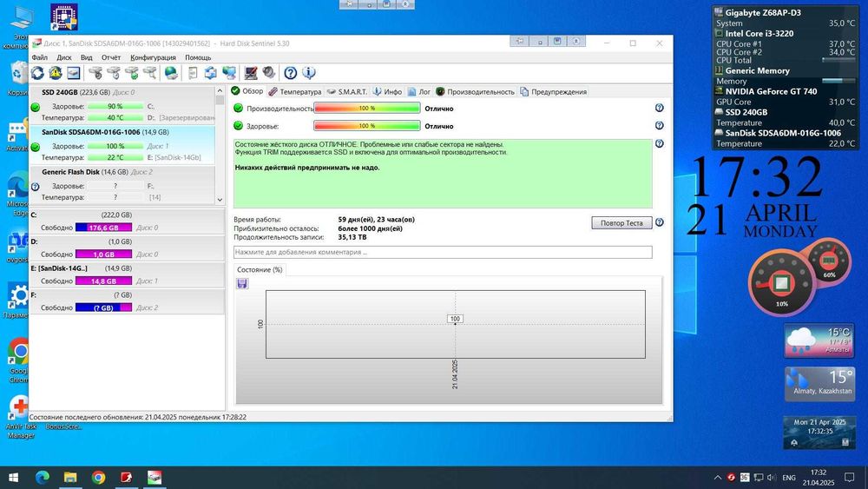This screenshot has width=868, height=489.
Task: Click the blue info bubble toolbar icon
Action: pos(309,73)
